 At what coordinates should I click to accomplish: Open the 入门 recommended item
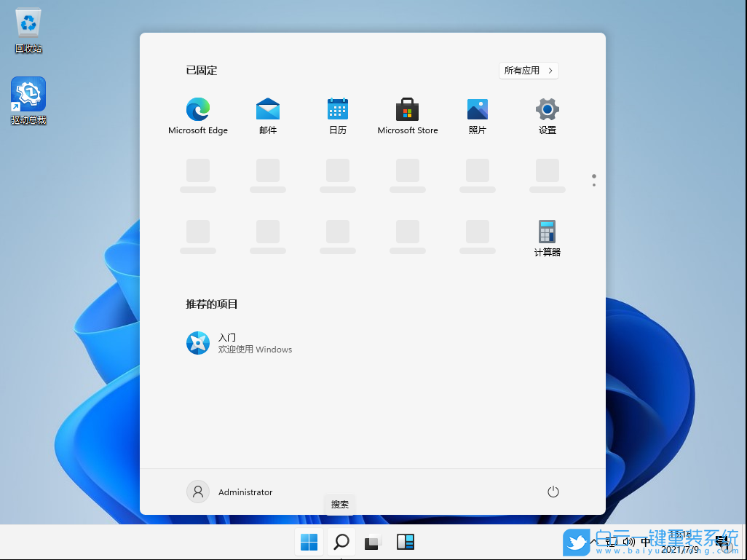click(226, 343)
